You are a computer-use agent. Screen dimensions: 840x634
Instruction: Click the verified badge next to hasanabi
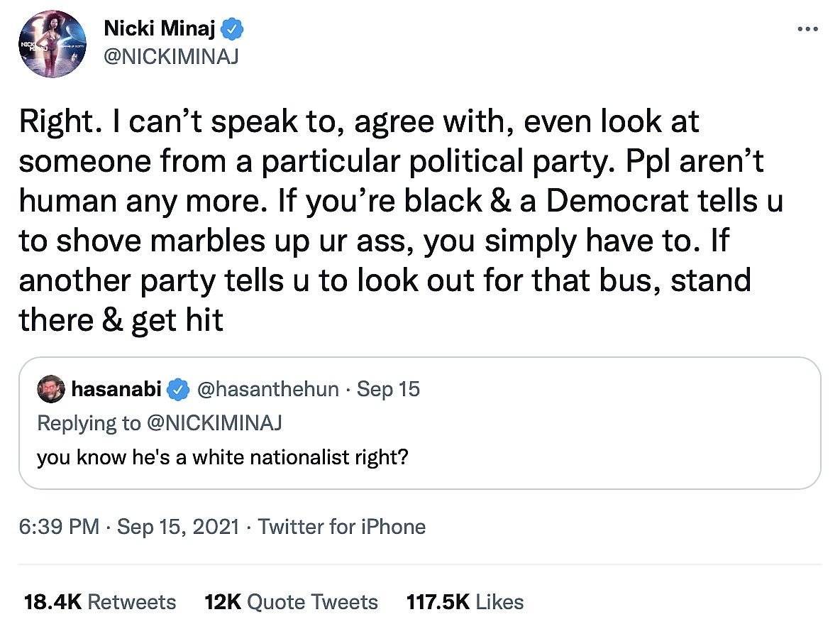click(x=180, y=390)
